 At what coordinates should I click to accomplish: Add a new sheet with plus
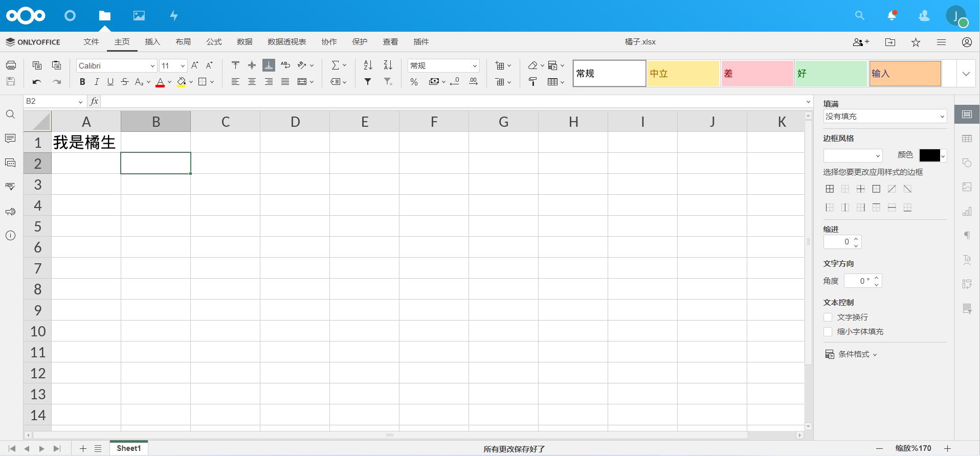(x=83, y=448)
